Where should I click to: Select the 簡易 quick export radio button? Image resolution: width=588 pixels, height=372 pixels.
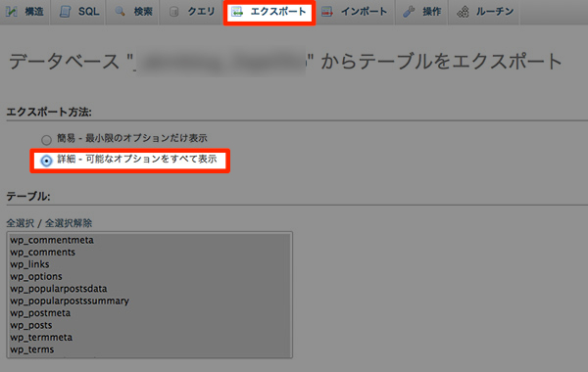(46, 140)
